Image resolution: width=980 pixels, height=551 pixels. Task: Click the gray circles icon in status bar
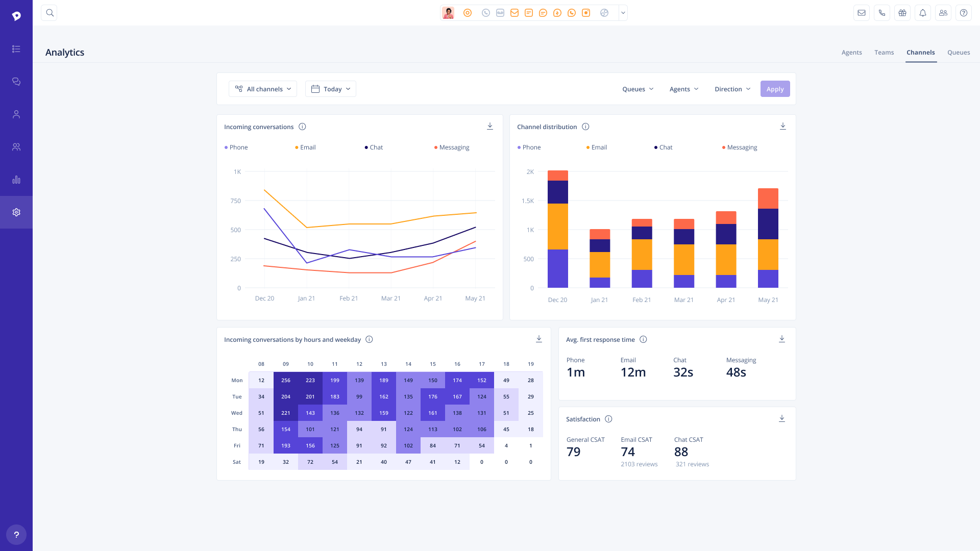(x=604, y=13)
